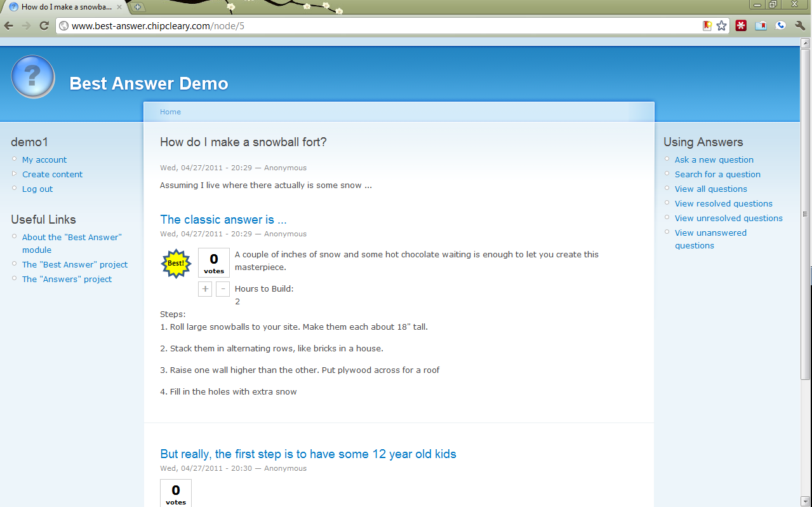Open the wrench settings menu in Chrome
Image resolution: width=812 pixels, height=507 pixels.
(x=799, y=25)
